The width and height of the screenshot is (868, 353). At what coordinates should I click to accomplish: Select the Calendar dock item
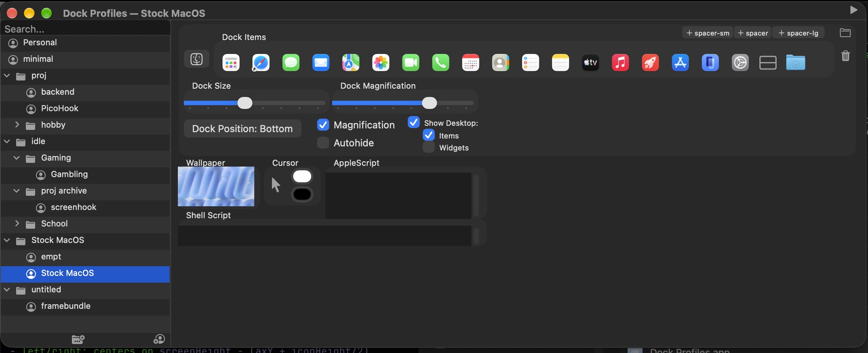(471, 63)
